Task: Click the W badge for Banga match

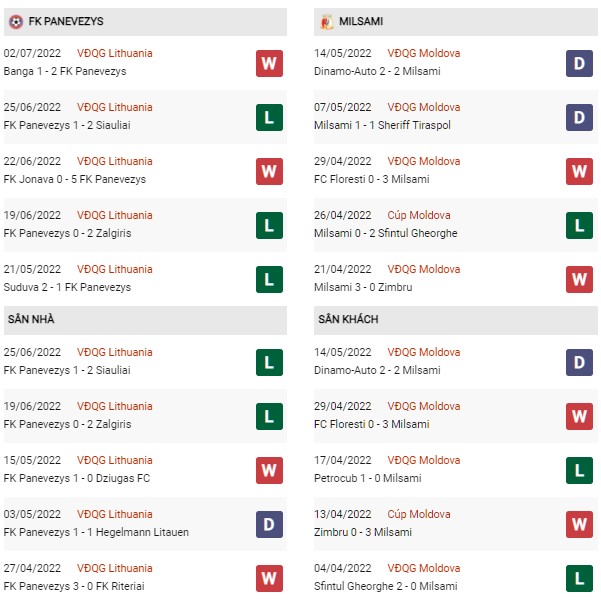Action: click(x=269, y=63)
